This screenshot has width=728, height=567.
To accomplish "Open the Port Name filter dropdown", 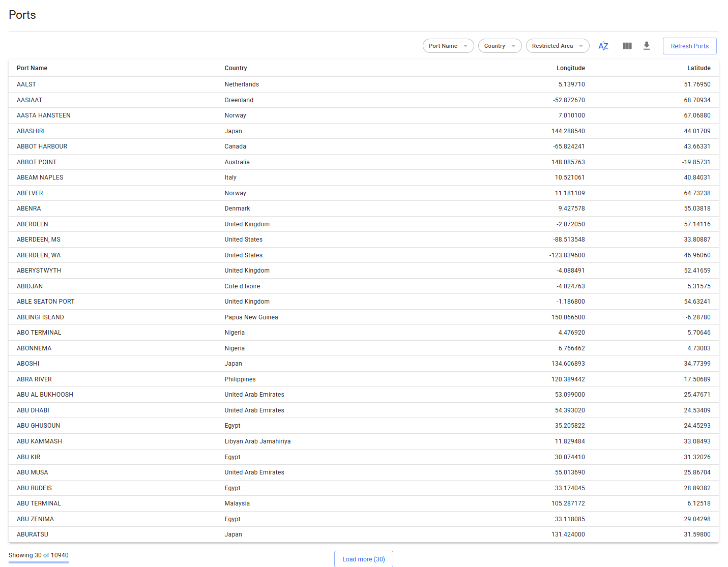I will (448, 46).
